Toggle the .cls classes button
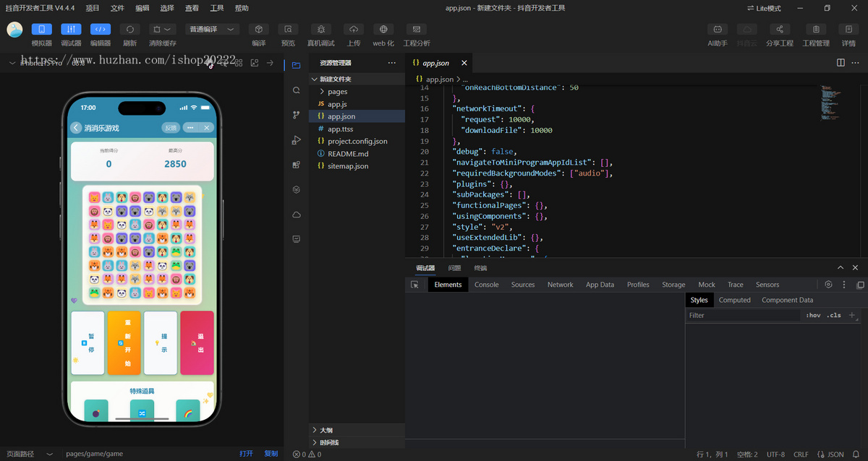 click(x=834, y=315)
